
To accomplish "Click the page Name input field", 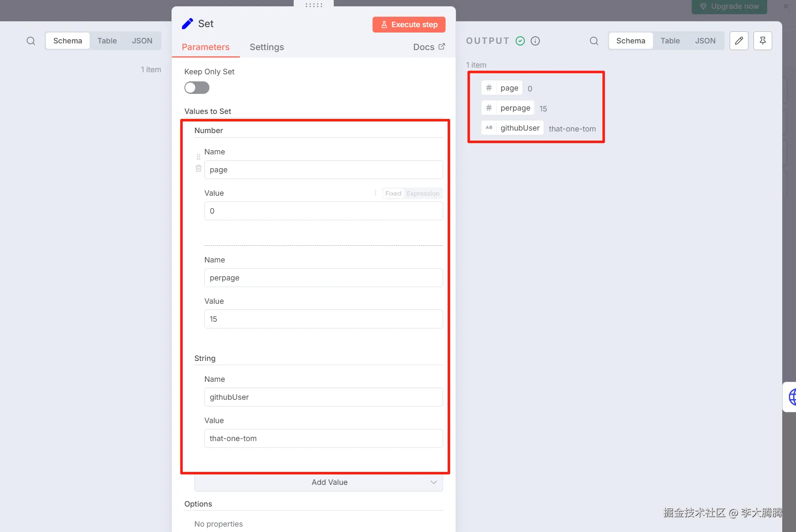I will (x=323, y=170).
